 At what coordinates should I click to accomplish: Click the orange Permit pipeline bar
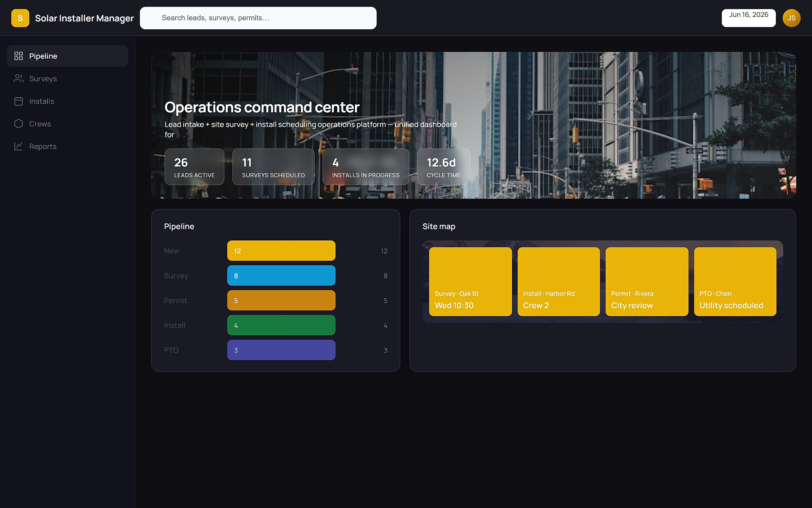coord(281,300)
